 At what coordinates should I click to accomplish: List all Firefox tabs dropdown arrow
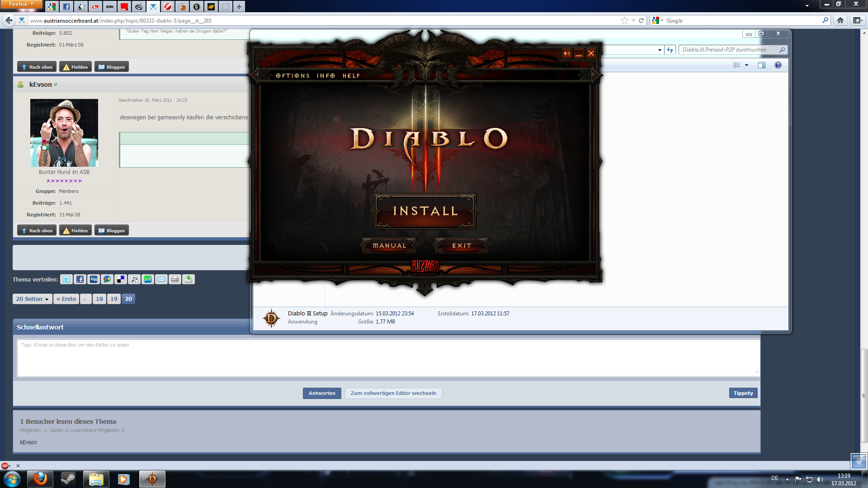click(x=807, y=6)
